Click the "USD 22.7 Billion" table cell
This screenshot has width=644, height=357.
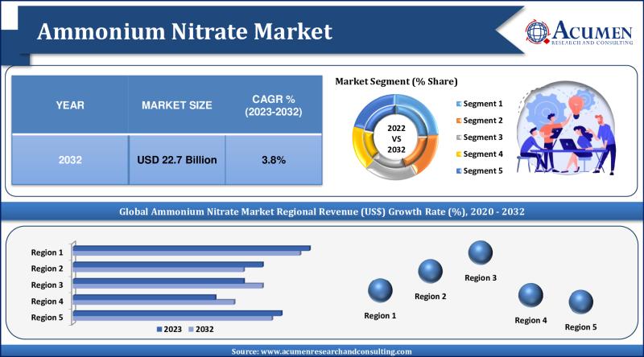(176, 160)
